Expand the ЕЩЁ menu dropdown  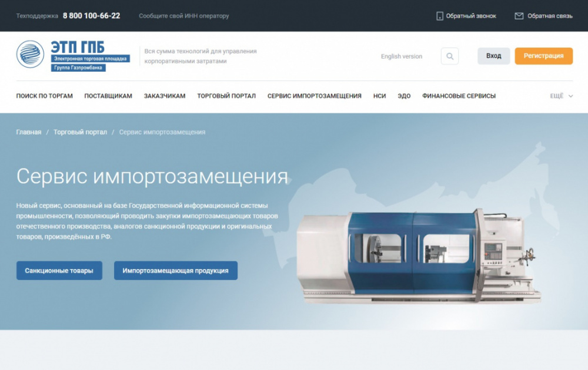coord(561,96)
